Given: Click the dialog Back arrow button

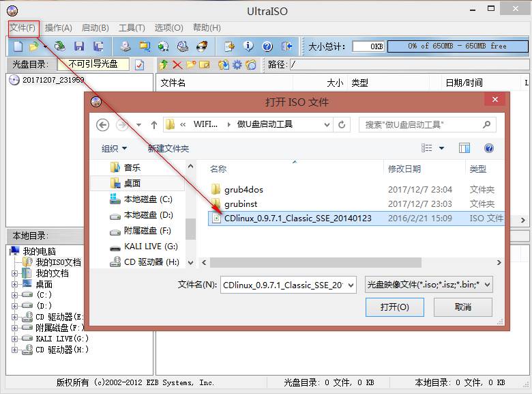Looking at the screenshot, I should click(102, 125).
